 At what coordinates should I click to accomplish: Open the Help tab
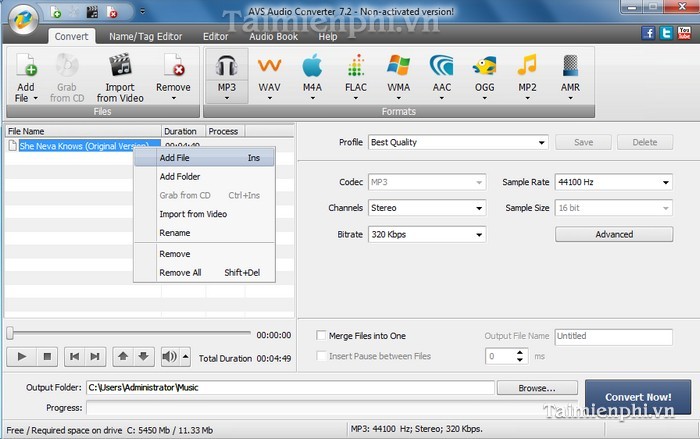click(x=328, y=37)
